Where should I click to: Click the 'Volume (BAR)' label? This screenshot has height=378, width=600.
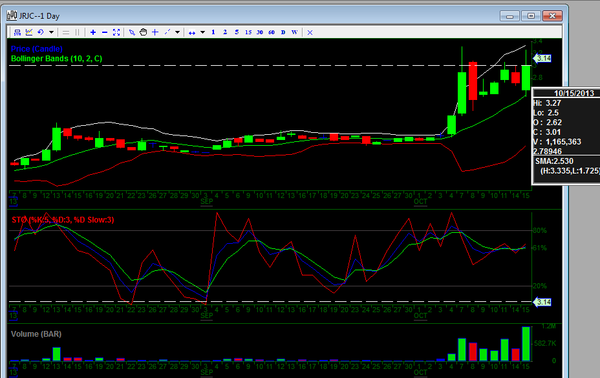pos(36,334)
